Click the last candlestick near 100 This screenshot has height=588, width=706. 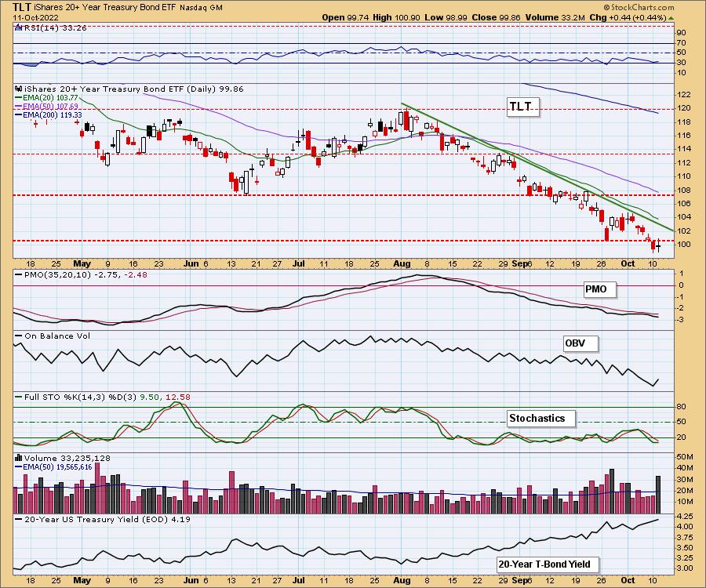point(658,245)
